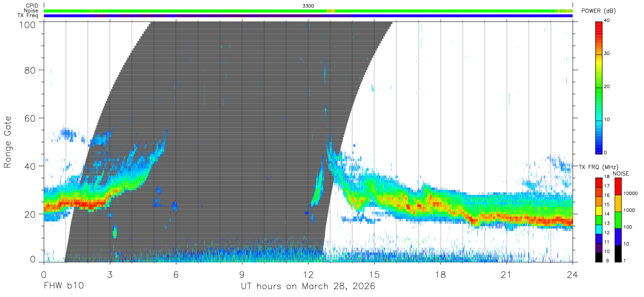Viewport: 644px width, 297px height.
Task: Click the '0' UT hours tick label
Action: tap(44, 274)
